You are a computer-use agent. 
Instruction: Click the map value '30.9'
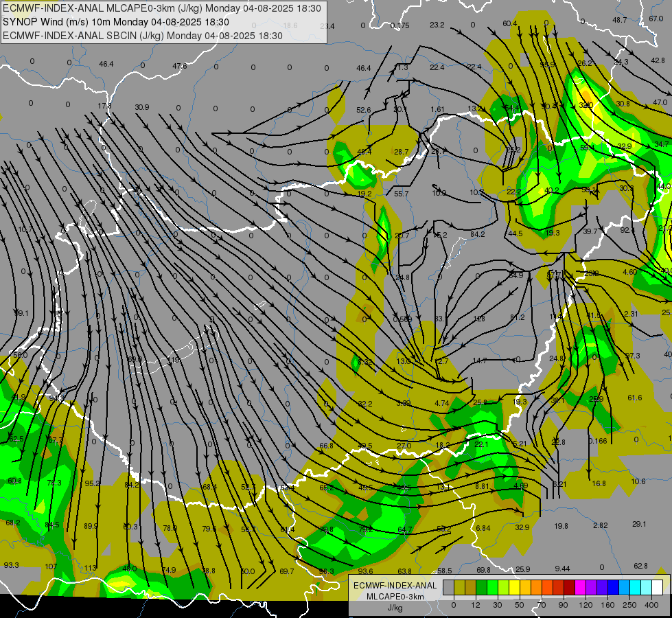[x=142, y=107]
